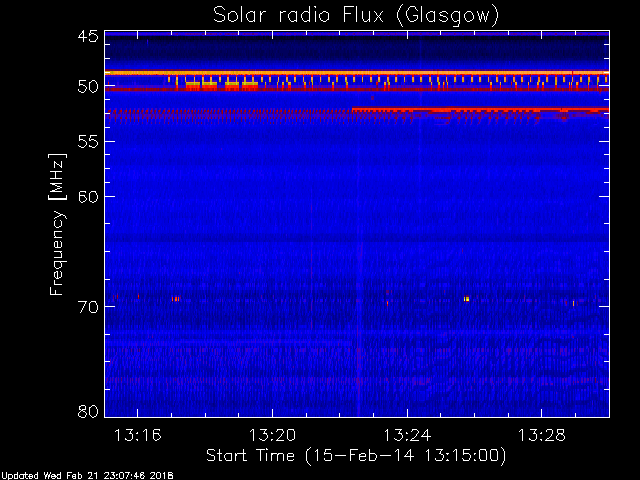
Task: Click the 55 frequency tick label
Action: pos(88,142)
